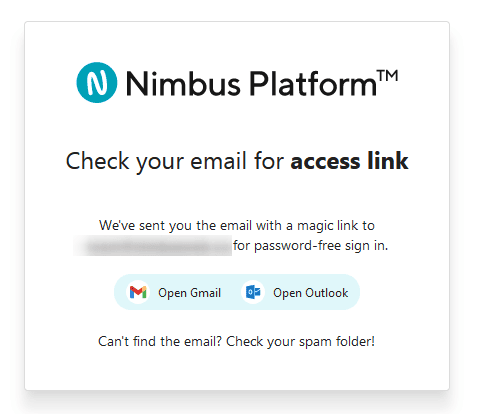Click "Check your spam folder!" text
Image resolution: width=478 pixels, height=414 pixels.
(x=300, y=342)
